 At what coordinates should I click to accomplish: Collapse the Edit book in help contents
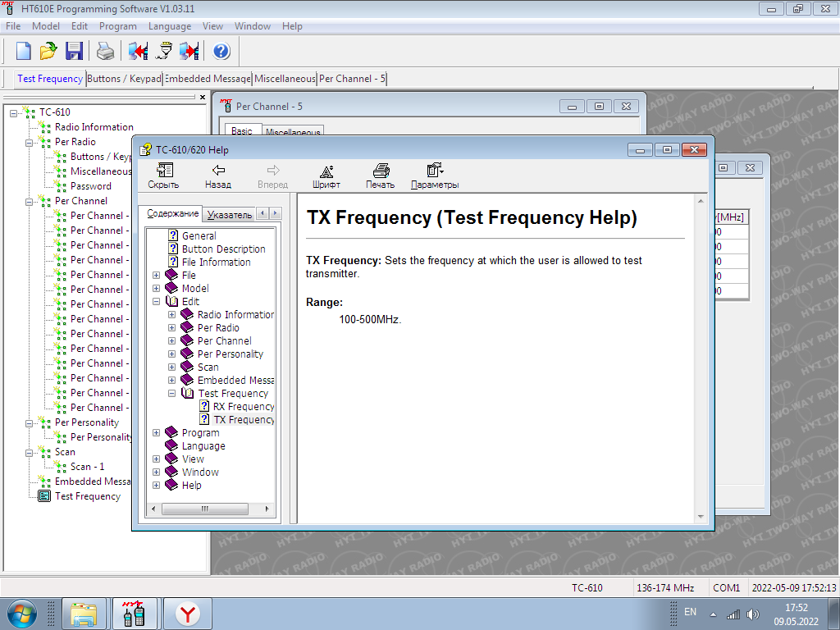tap(157, 302)
